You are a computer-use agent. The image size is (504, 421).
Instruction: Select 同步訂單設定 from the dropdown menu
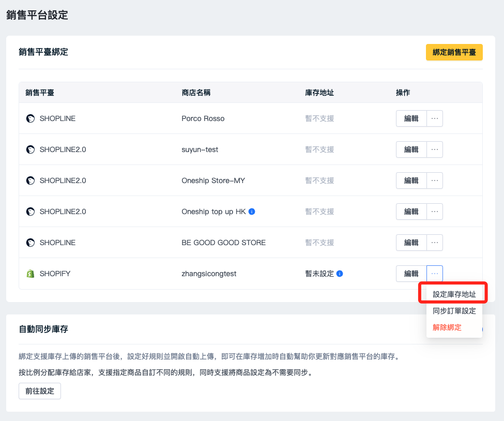[454, 311]
